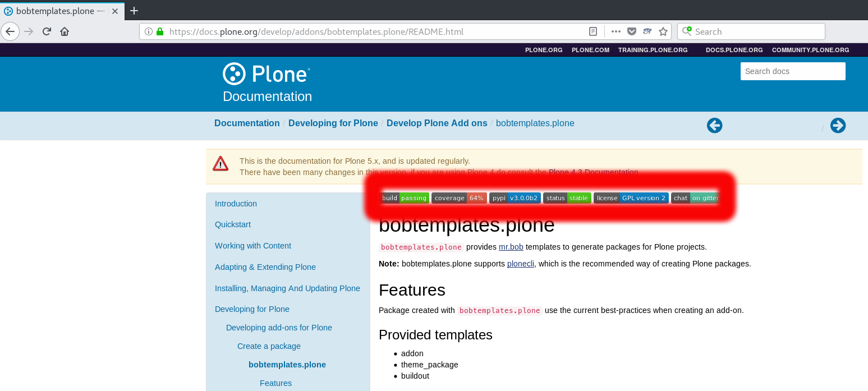
Task: Open the plonecli hyperlink
Action: [521, 264]
